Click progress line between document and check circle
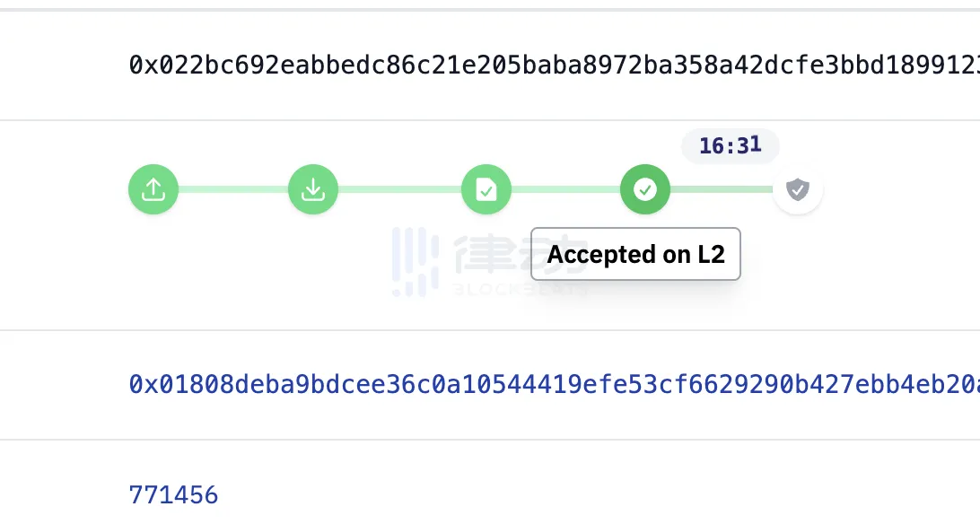The width and height of the screenshot is (980, 524). click(565, 189)
